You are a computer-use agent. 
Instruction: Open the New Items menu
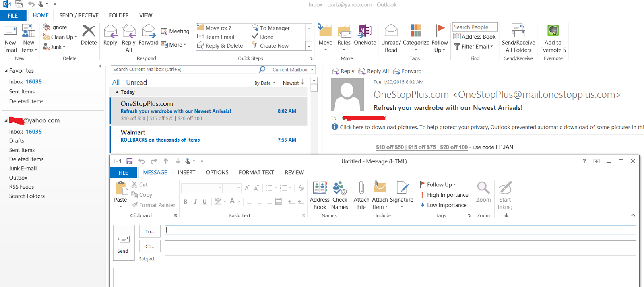[x=29, y=38]
